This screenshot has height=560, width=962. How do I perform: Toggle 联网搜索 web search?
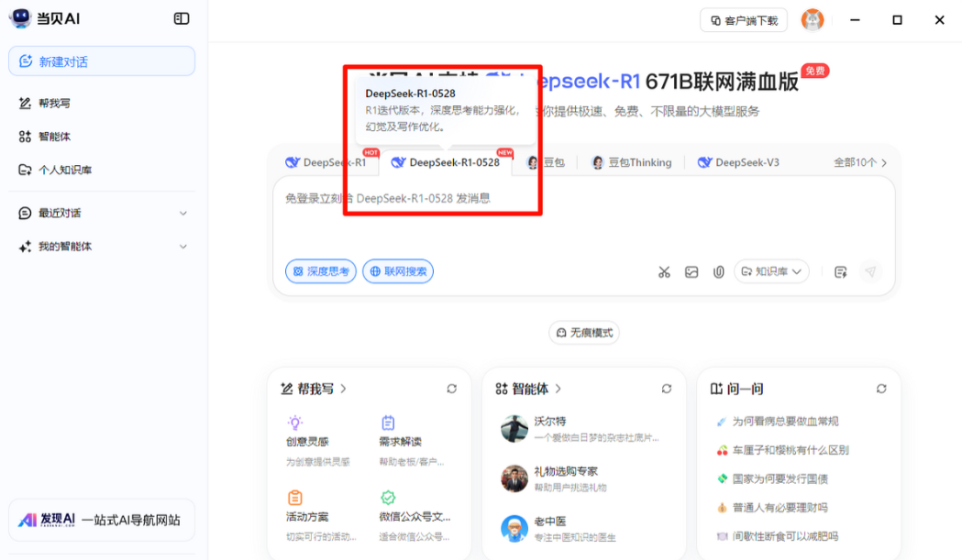tap(398, 271)
